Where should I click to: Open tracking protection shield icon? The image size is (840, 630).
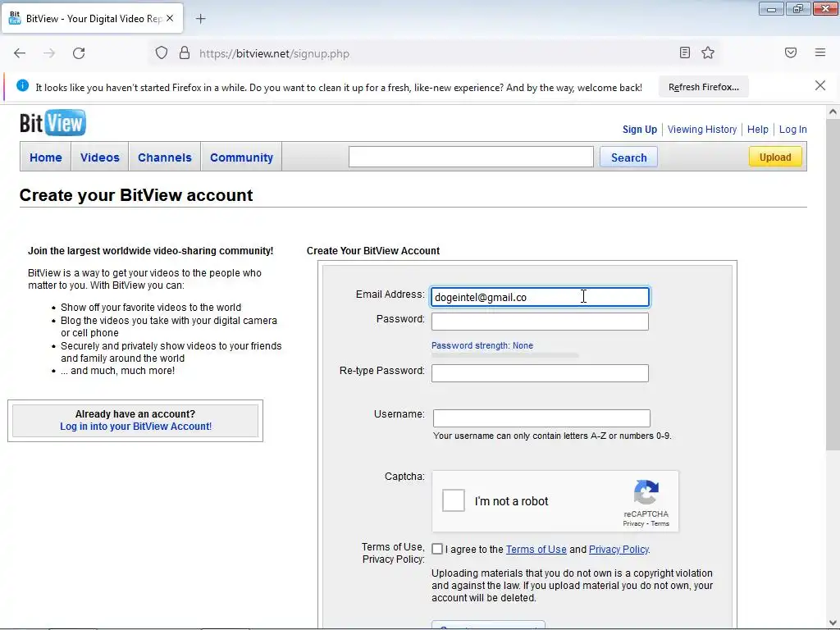[162, 53]
